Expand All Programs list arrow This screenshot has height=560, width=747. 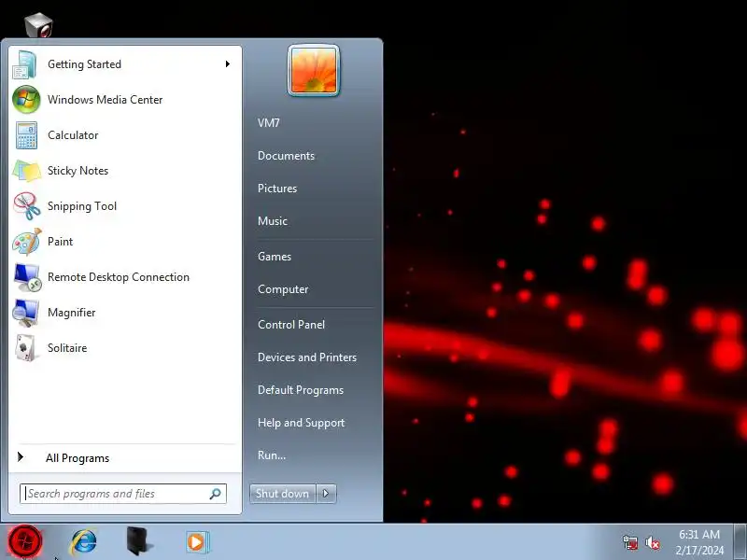pyautogui.click(x=21, y=457)
